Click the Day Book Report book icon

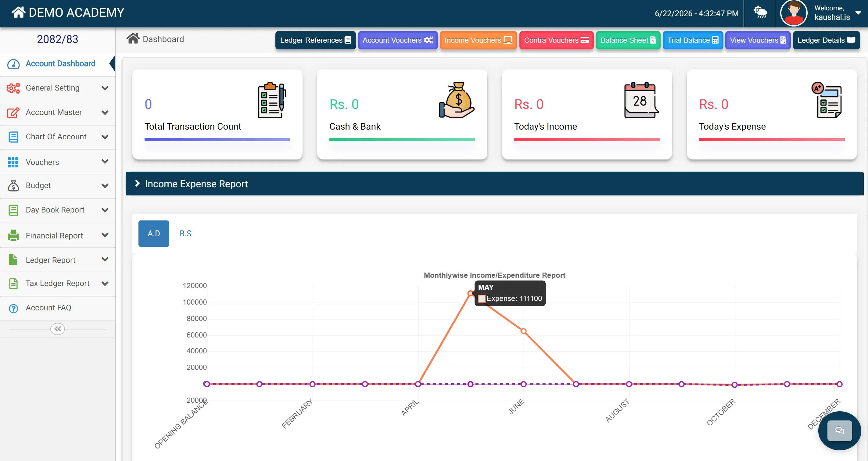pos(13,210)
